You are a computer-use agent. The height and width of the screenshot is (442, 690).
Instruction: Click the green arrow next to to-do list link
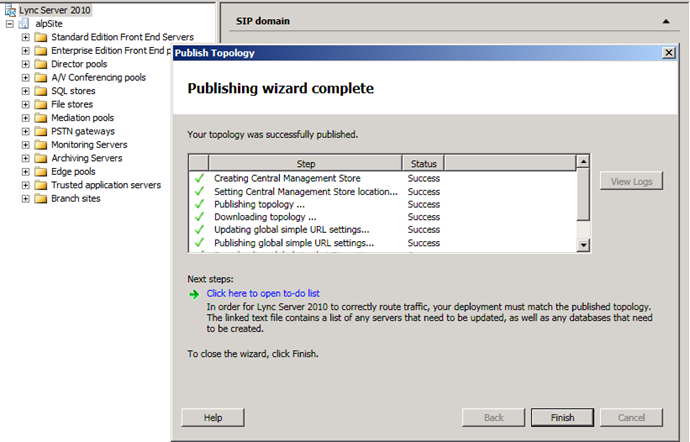[194, 294]
